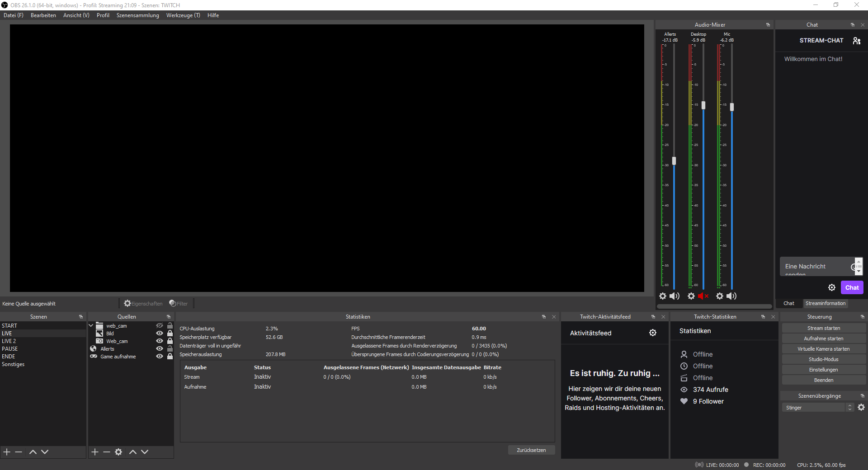Hide the Game aufnahme source

click(x=159, y=357)
